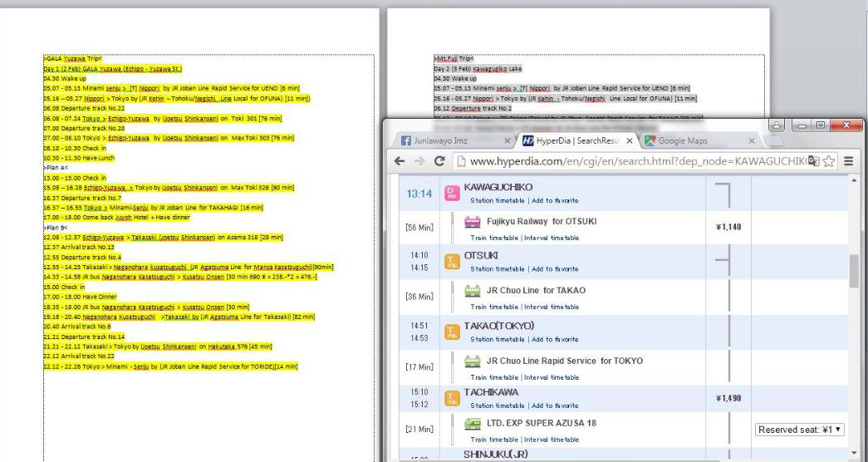The image size is (868, 462).
Task: Click the '>Mt.Fuji Trip<' heading in Word
Action: [x=454, y=58]
